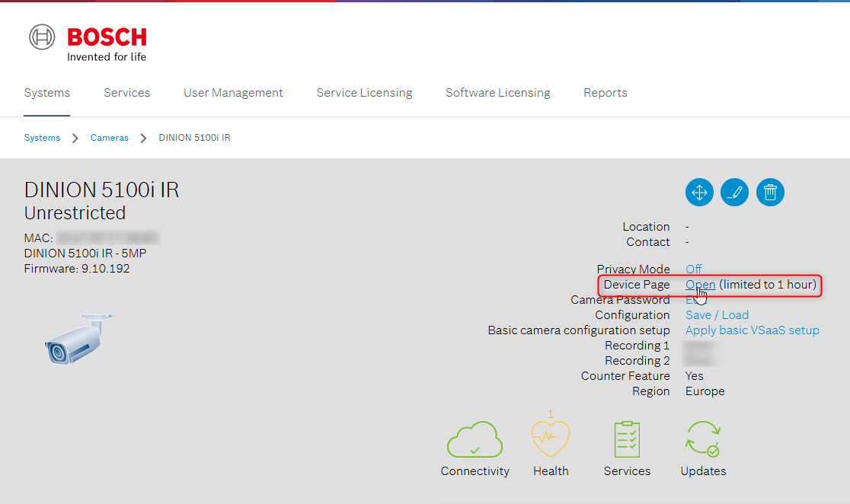Open the Updates refresh status icon
The height and width of the screenshot is (504, 850).
[x=703, y=439]
